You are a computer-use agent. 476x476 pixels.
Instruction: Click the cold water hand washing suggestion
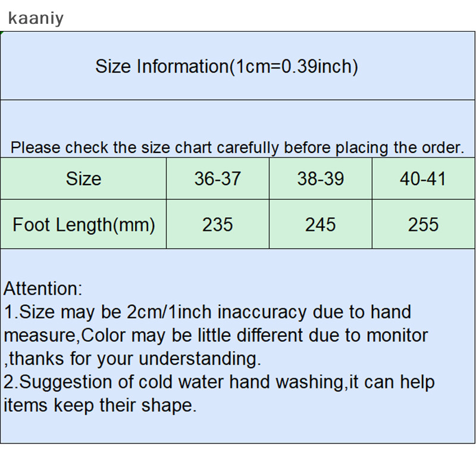219,382
